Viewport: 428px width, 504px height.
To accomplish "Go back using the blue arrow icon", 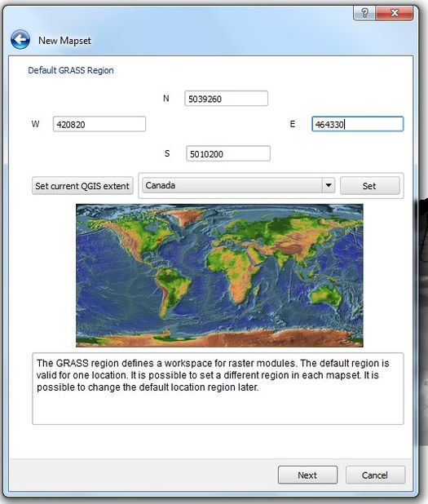I will point(20,40).
